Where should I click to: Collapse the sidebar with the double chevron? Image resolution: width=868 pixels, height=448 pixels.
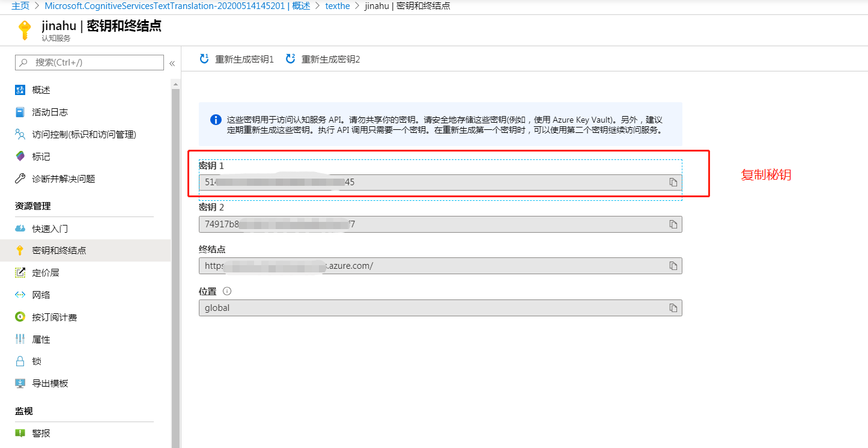tap(172, 63)
